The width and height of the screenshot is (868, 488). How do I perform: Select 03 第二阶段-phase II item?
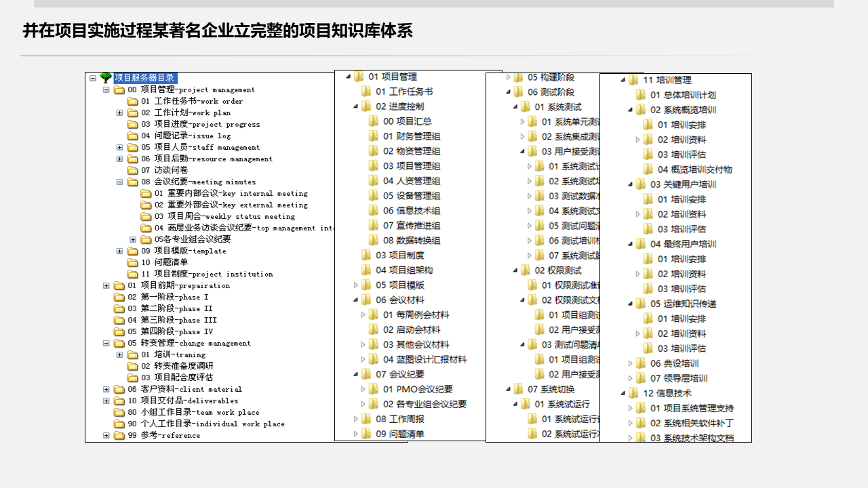point(170,308)
